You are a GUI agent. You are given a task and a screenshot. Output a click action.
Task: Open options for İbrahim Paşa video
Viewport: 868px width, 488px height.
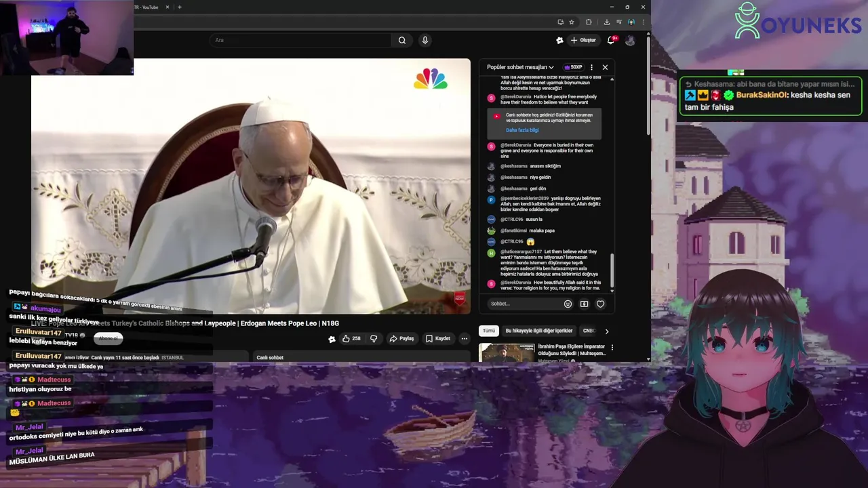[612, 347]
